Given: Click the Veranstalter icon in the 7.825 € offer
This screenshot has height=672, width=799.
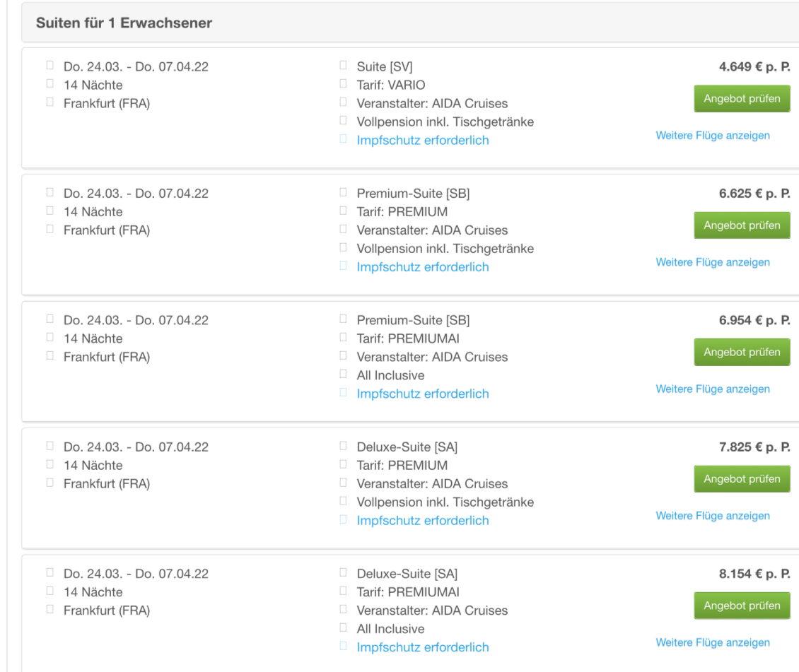Looking at the screenshot, I should pyautogui.click(x=344, y=484).
